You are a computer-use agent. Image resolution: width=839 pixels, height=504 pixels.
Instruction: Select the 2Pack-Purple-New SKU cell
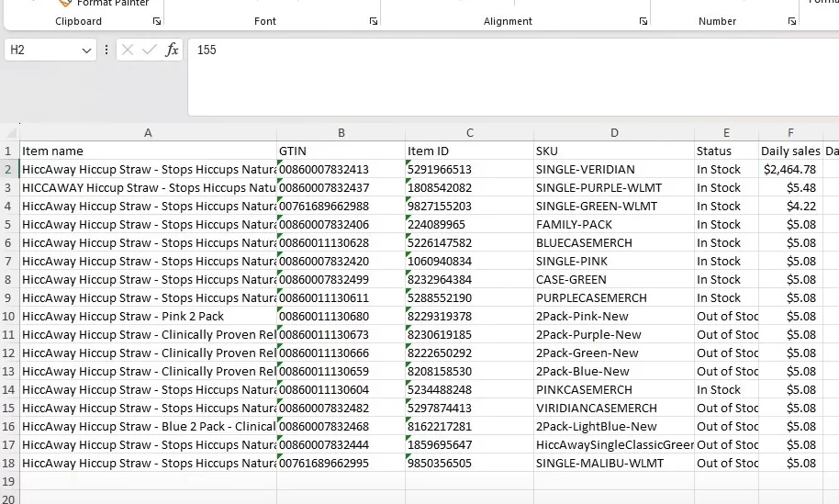coord(614,334)
